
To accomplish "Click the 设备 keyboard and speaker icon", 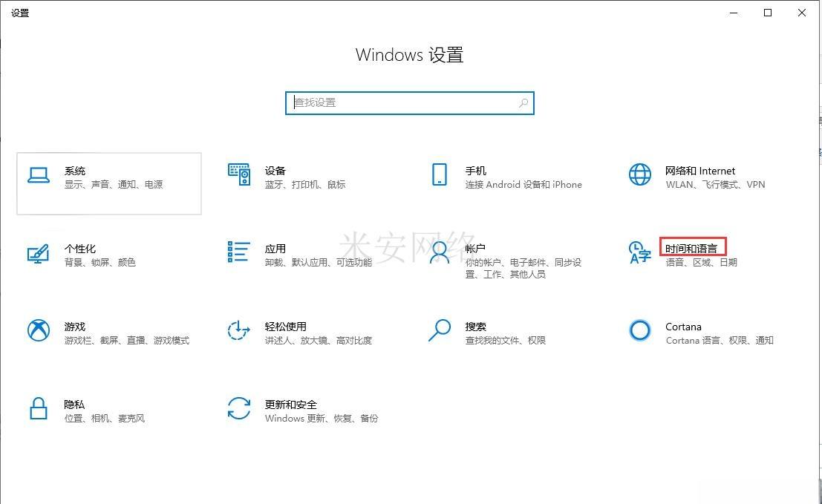I will pyautogui.click(x=239, y=174).
